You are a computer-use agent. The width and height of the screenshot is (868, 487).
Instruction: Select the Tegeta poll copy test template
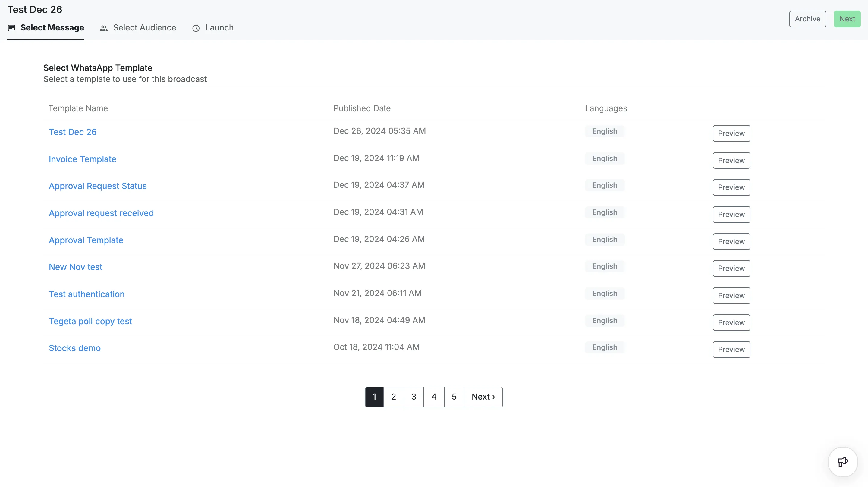[x=90, y=322]
